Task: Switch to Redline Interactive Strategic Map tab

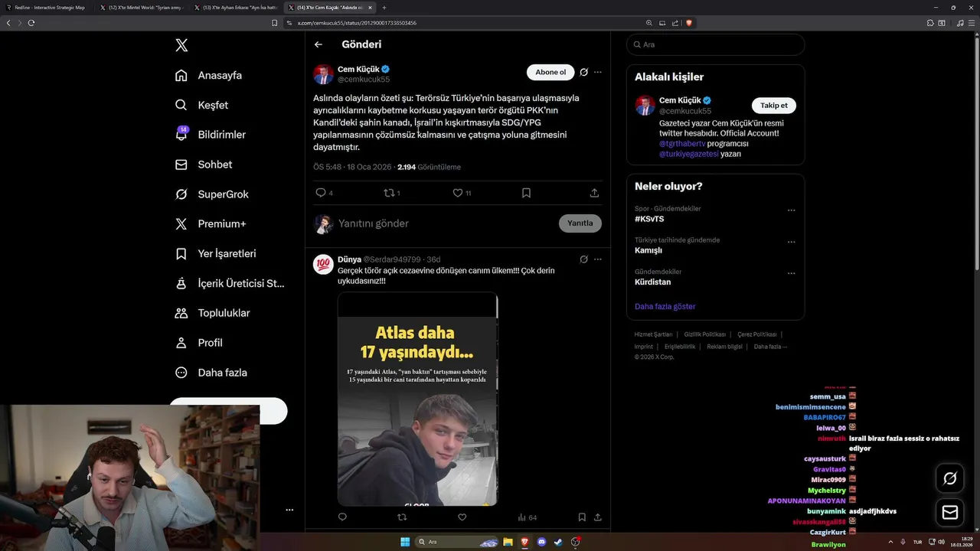Action: [47, 7]
